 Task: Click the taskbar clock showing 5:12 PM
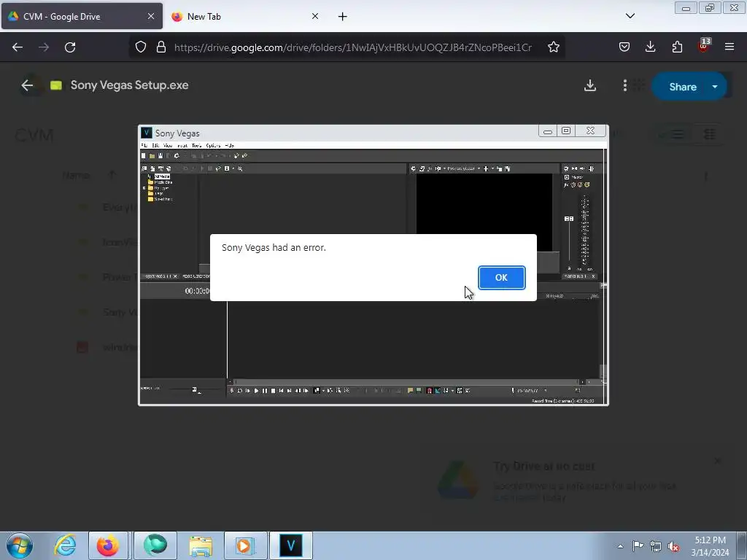pyautogui.click(x=710, y=546)
